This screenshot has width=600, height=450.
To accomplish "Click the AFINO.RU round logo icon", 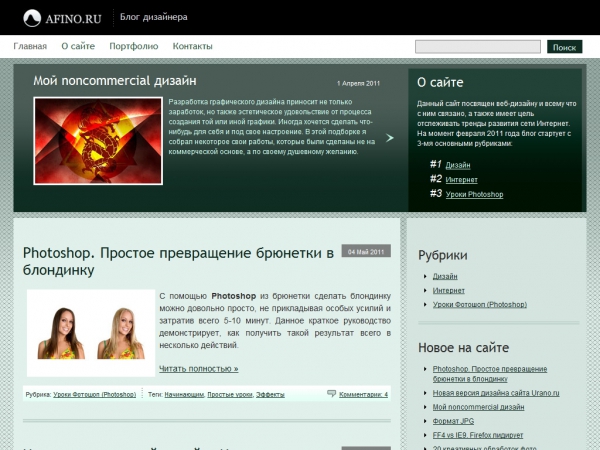I will (x=32, y=18).
